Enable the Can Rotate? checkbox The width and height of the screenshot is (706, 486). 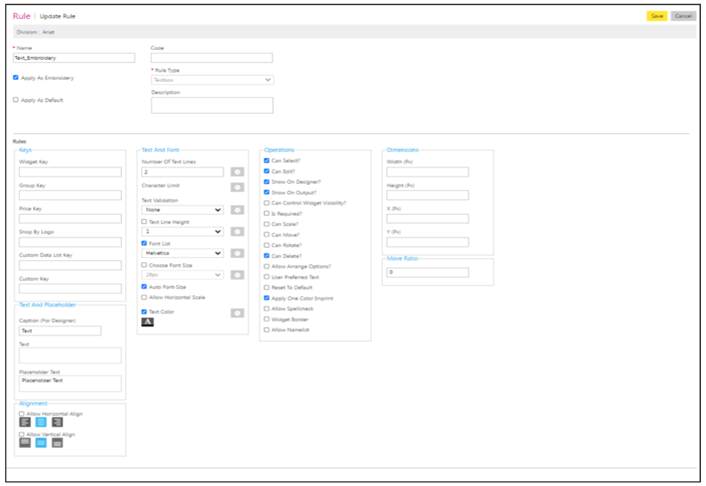pos(266,245)
